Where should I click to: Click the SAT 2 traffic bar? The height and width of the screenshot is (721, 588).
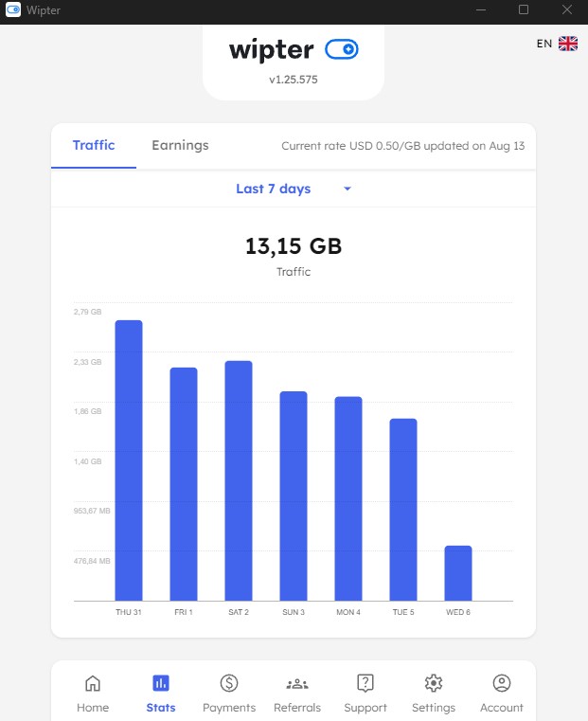(x=239, y=480)
